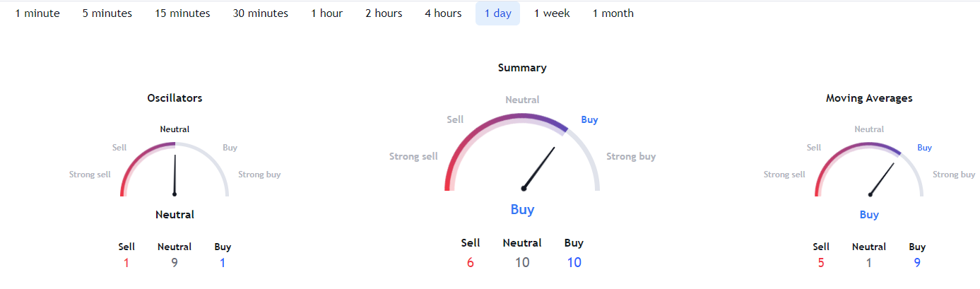Switch to 1 week timeframe

(552, 13)
